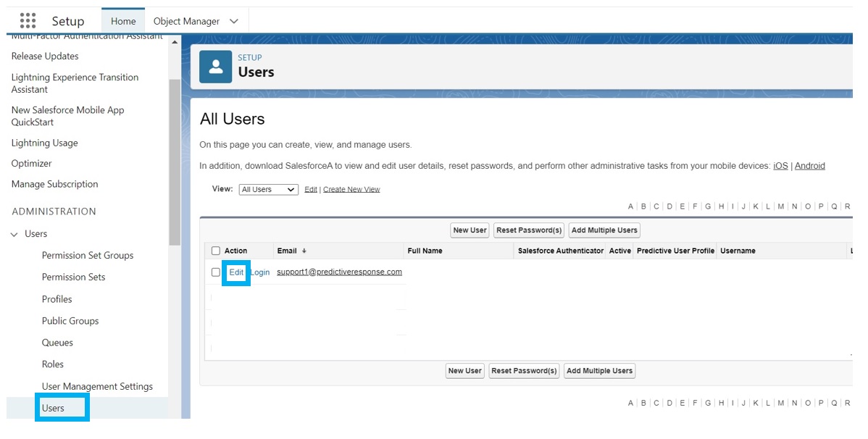The width and height of the screenshot is (868, 439).
Task: Switch to the Home tab
Action: (x=123, y=21)
